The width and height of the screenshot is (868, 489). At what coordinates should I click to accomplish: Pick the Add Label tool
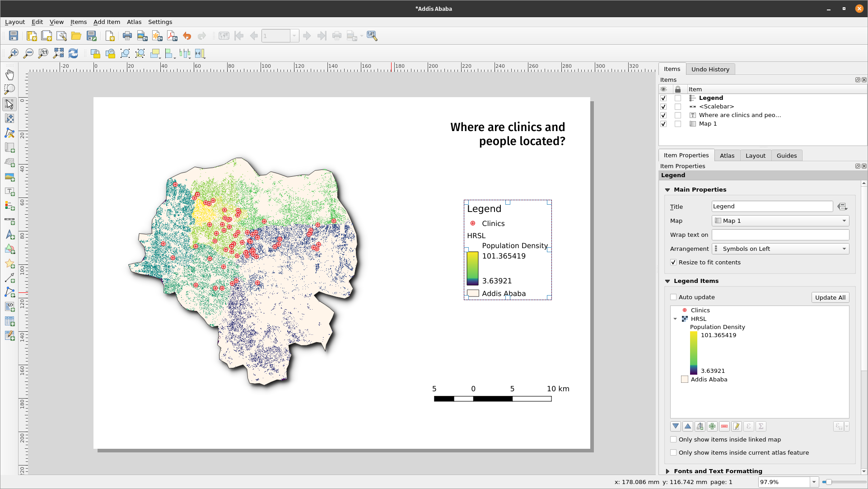tap(9, 192)
